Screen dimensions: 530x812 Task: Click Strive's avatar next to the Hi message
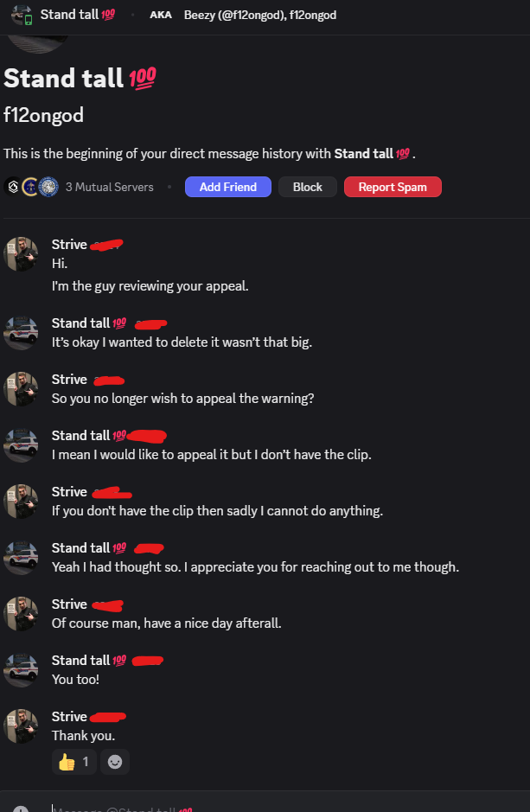point(21,254)
